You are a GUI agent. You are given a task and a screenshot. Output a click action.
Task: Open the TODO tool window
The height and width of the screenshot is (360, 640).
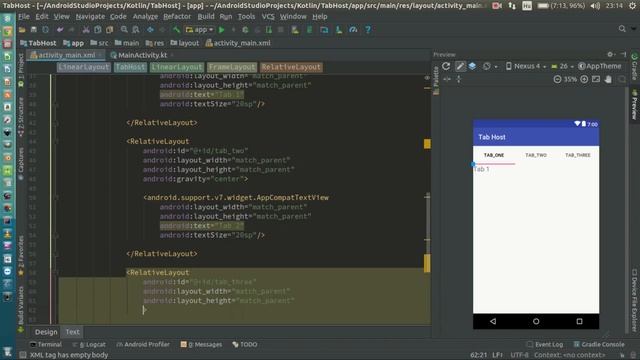[244, 344]
